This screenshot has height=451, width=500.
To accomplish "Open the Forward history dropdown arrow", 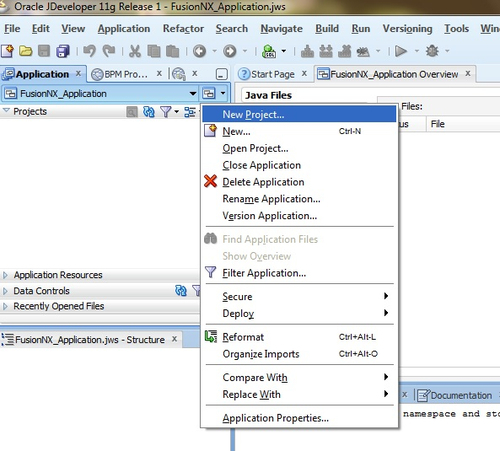I will (245, 51).
